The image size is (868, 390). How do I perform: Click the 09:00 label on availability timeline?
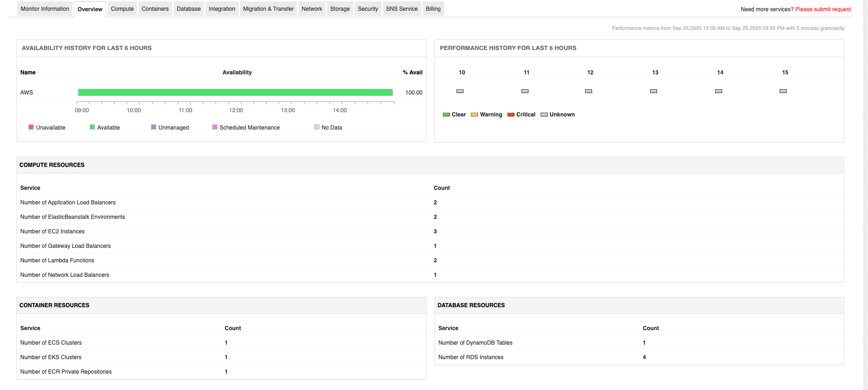click(x=82, y=110)
